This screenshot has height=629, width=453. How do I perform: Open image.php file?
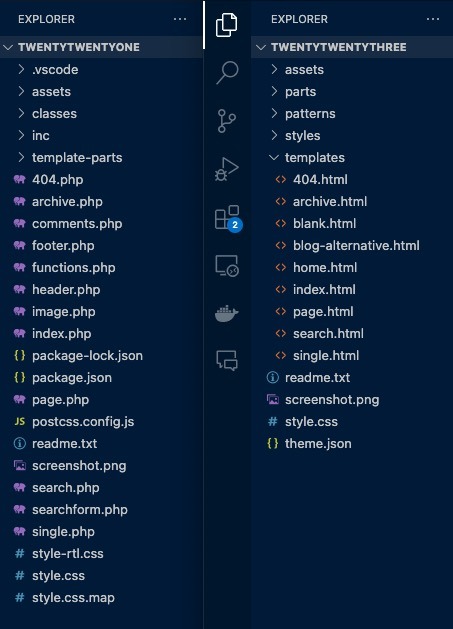101,312
